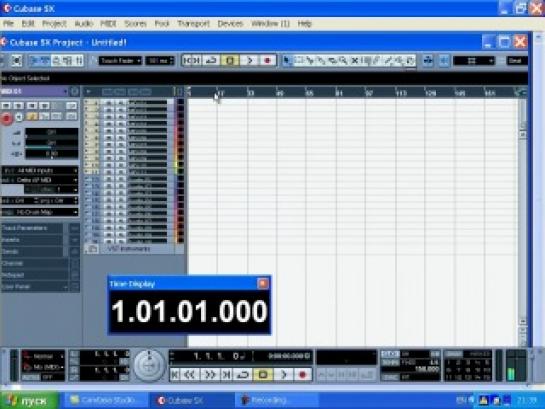Toggle the Click metronome button on Transport
This screenshot has width=545, height=409.
pyautogui.click(x=390, y=354)
